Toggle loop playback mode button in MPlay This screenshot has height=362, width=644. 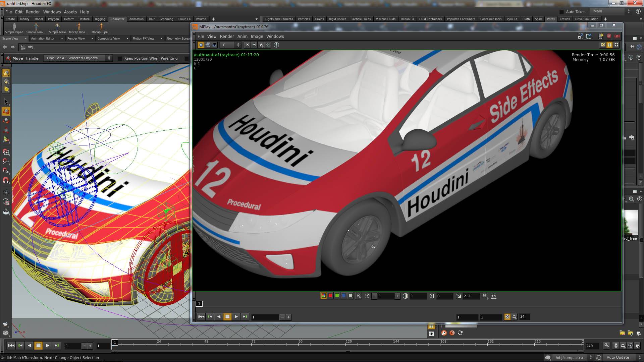point(514,317)
